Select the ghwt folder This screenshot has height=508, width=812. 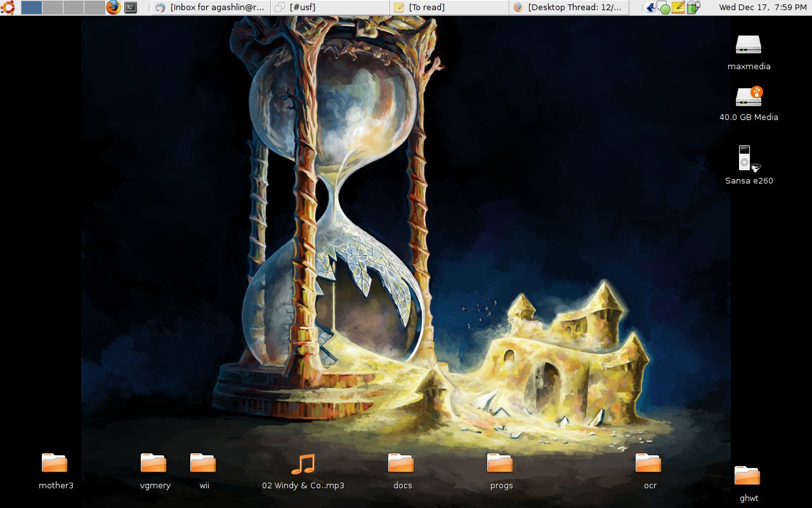[x=749, y=484]
